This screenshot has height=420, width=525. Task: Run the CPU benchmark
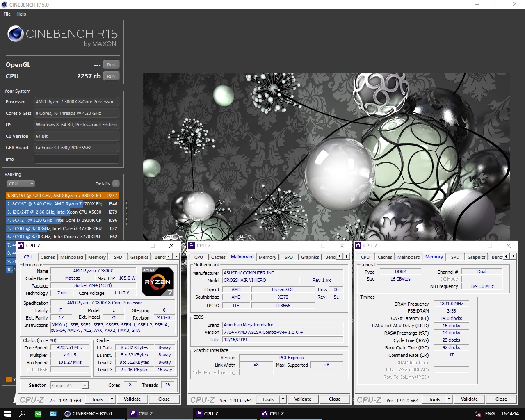tap(111, 76)
